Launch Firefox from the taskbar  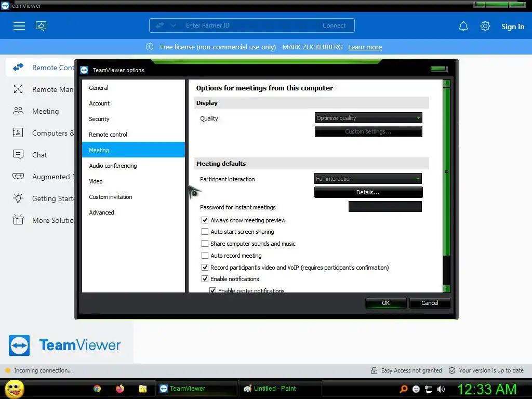[x=120, y=389]
